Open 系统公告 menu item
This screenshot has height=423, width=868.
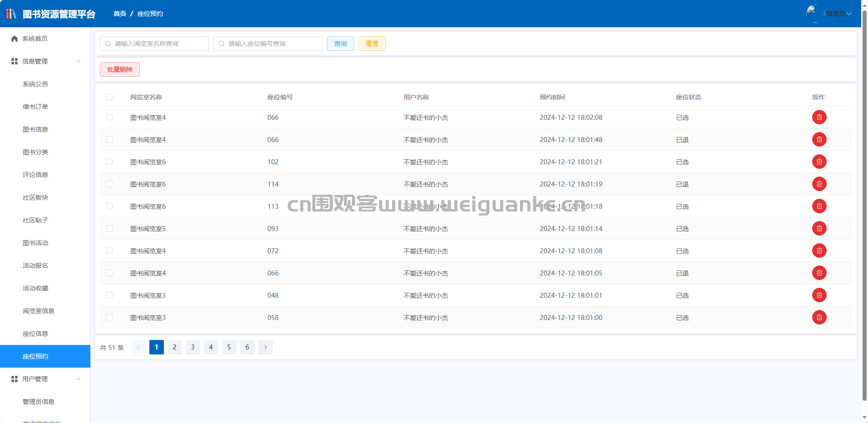pyautogui.click(x=45, y=84)
